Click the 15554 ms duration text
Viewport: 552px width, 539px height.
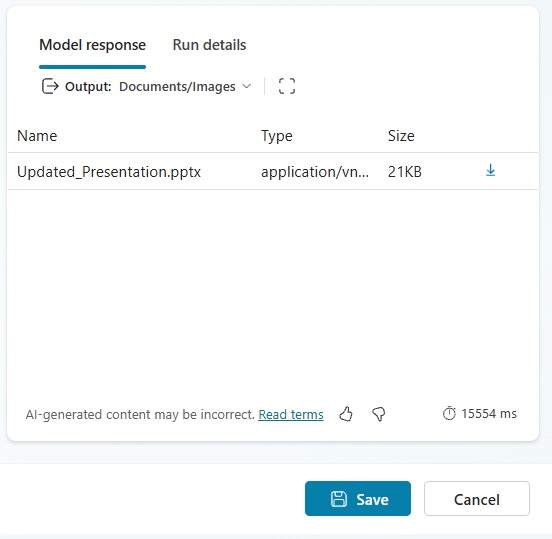[489, 414]
